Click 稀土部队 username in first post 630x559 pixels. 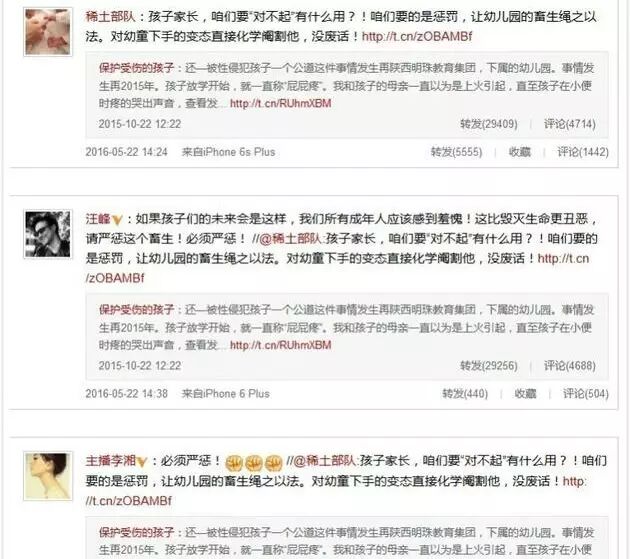pos(110,17)
